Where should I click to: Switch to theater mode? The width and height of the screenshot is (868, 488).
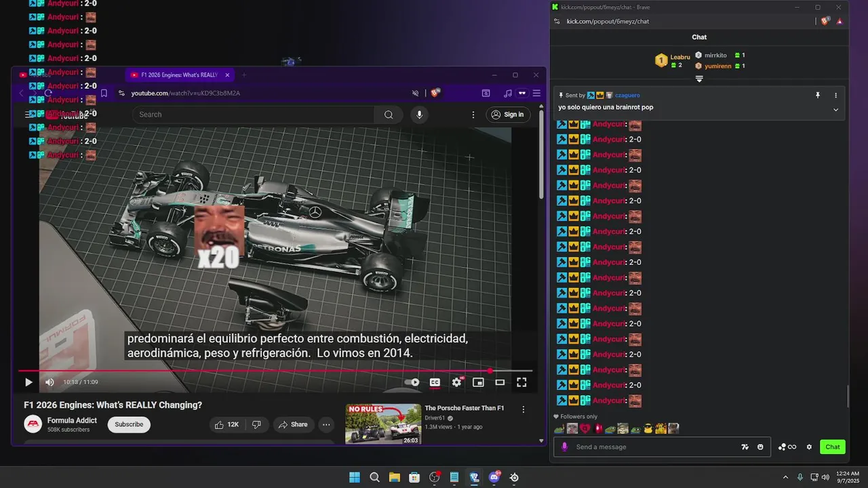[x=500, y=382]
